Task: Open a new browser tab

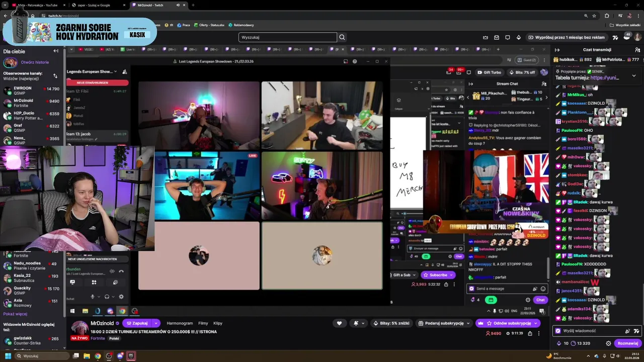Action: [193, 5]
